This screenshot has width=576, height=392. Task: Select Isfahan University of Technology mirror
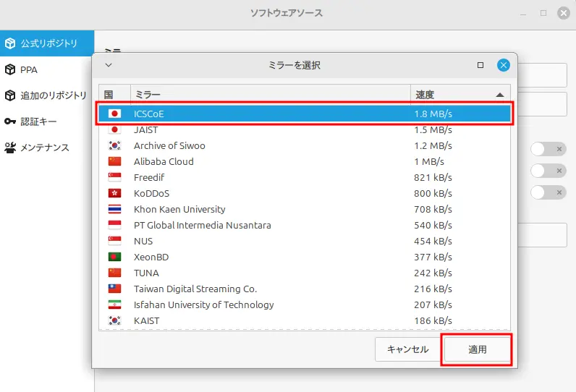point(305,304)
